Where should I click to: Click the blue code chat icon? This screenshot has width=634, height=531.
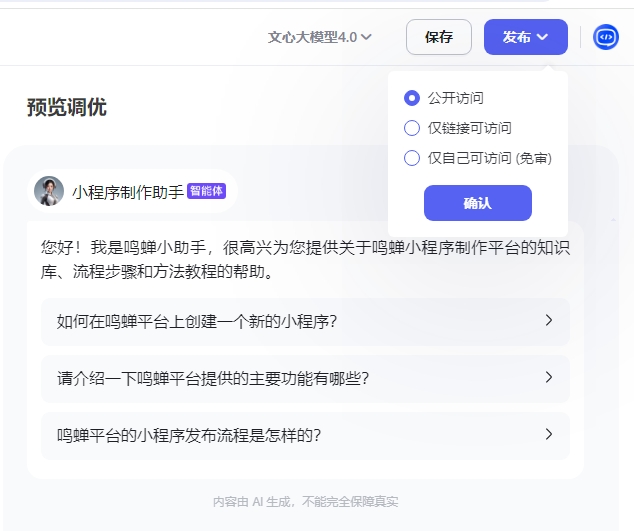tap(605, 37)
